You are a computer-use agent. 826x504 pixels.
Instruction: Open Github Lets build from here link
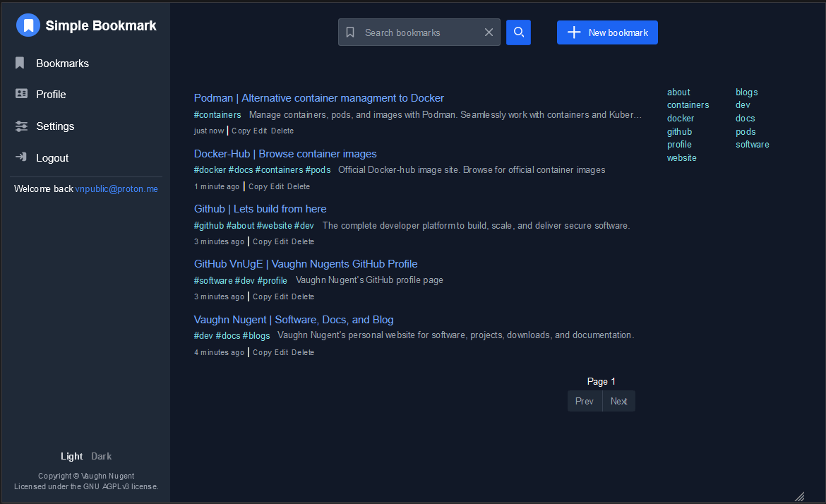pyautogui.click(x=261, y=209)
